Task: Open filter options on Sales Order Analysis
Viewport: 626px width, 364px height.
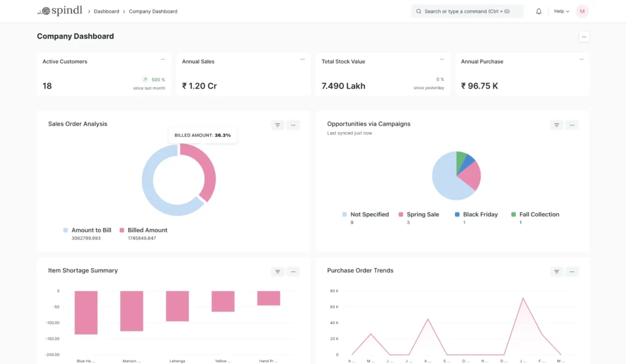Action: 278,125
